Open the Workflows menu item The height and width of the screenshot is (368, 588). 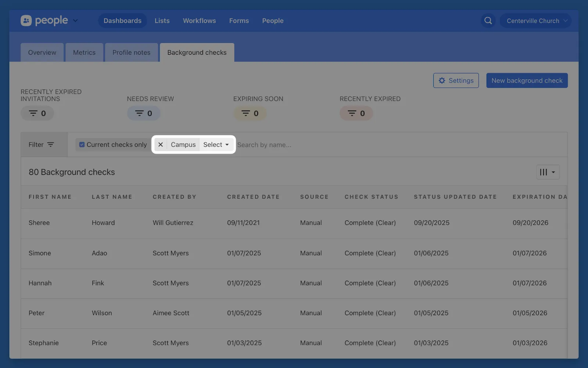tap(199, 21)
